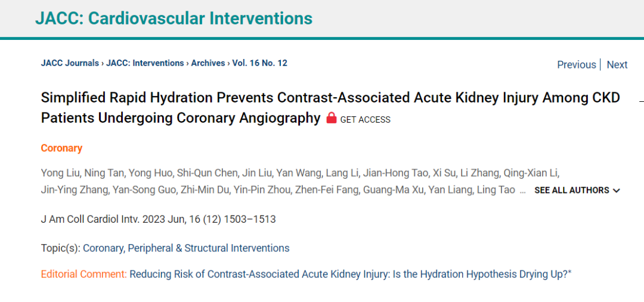Click GET ACCESS text

(365, 120)
